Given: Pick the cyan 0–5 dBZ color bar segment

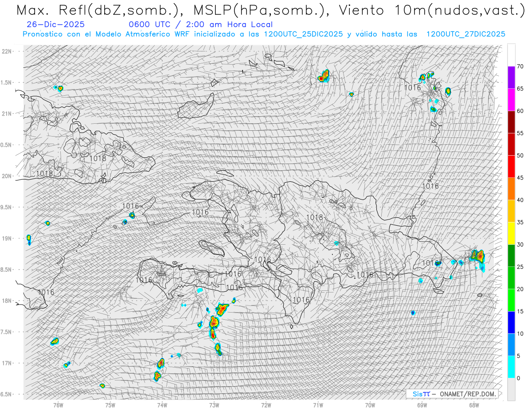Looking at the screenshot, I should 511,367.
